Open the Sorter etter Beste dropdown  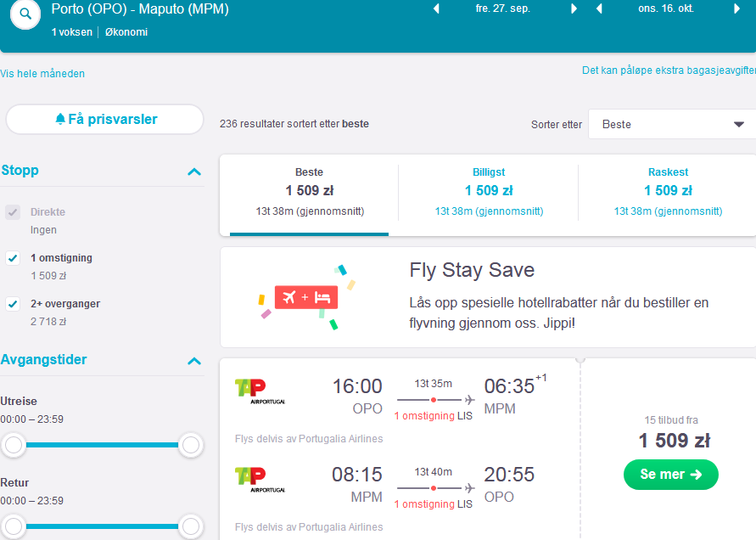point(672,124)
